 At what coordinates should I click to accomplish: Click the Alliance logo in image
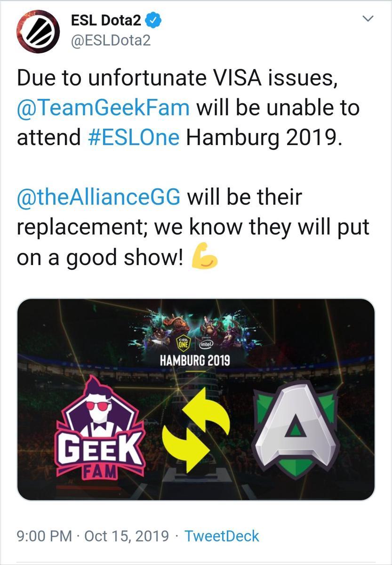pyautogui.click(x=296, y=426)
